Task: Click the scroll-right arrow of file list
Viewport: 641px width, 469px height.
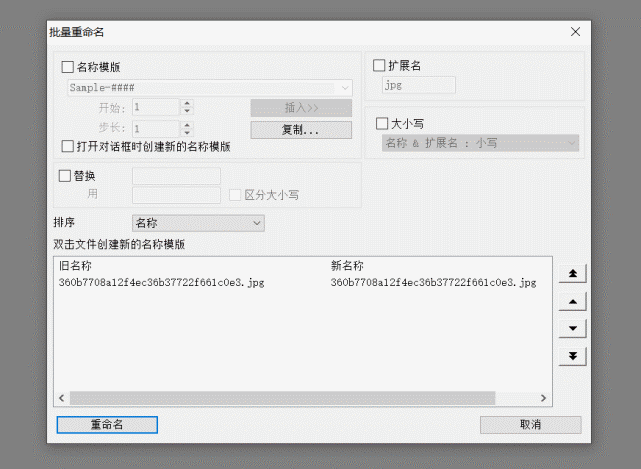Action: click(543, 398)
